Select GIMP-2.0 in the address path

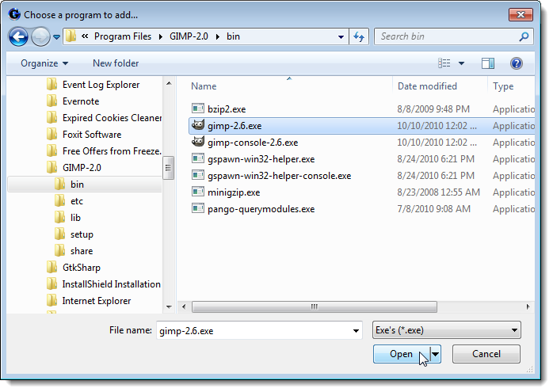(x=189, y=36)
